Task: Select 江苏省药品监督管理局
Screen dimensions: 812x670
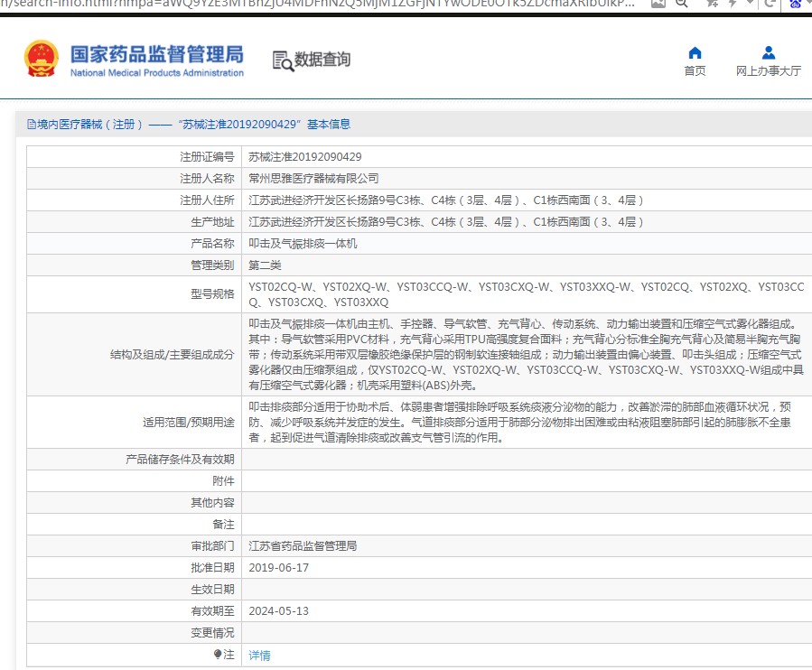Action: pos(303,546)
